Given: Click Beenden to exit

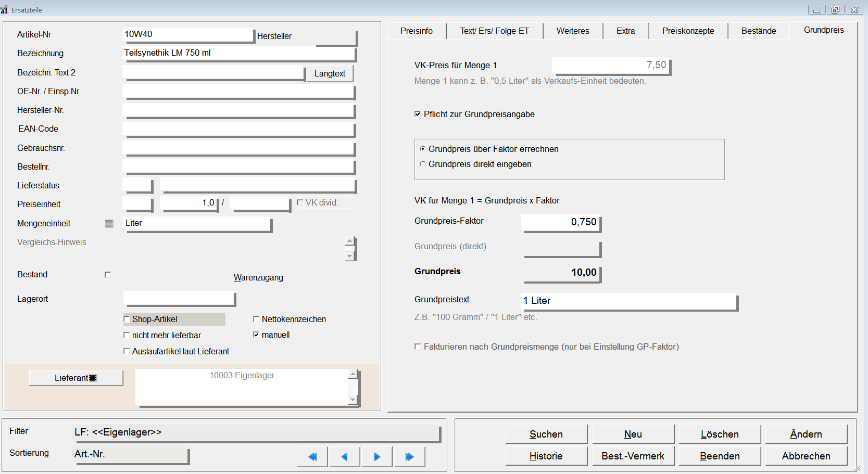Looking at the screenshot, I should [720, 456].
